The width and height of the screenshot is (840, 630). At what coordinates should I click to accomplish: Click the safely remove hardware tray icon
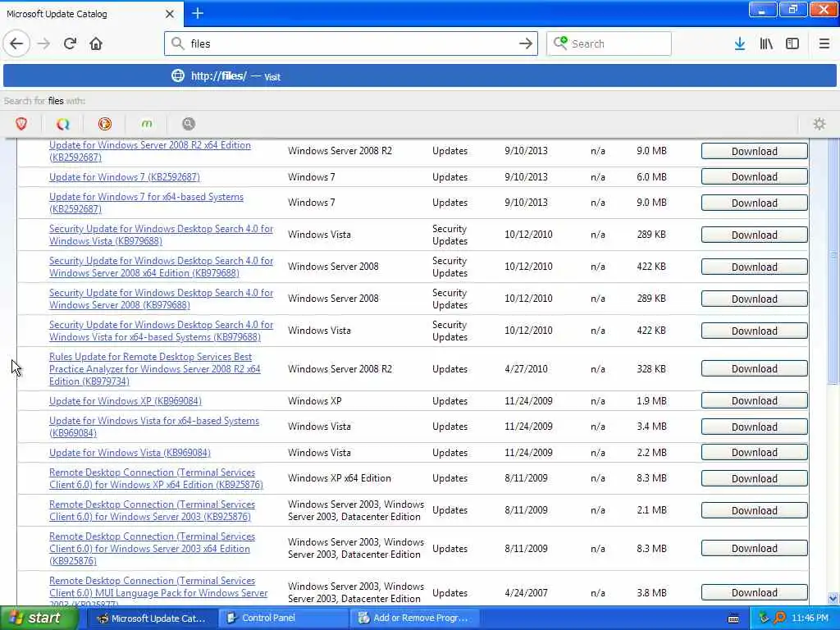(x=764, y=619)
